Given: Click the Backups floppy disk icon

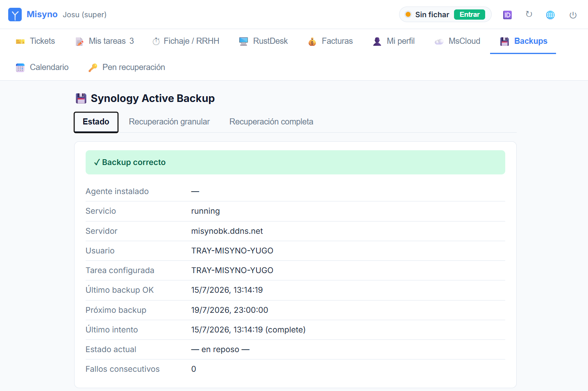Looking at the screenshot, I should [x=504, y=41].
